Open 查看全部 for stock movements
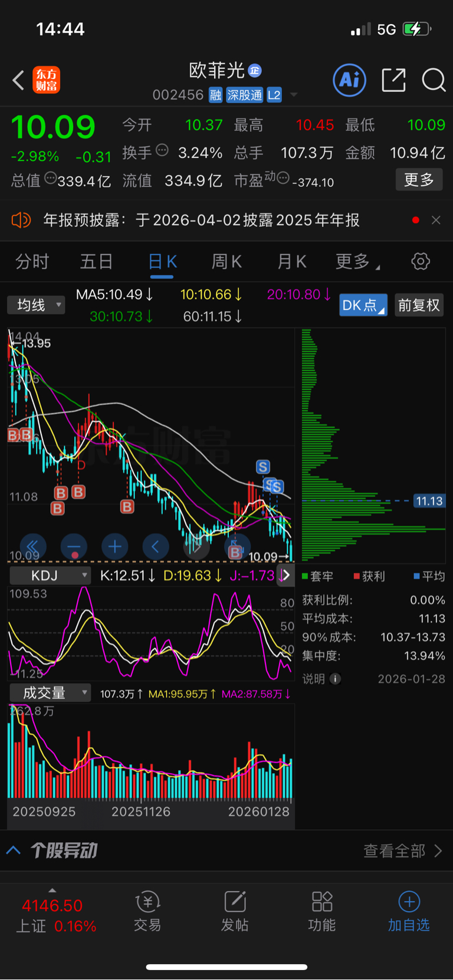 (x=403, y=850)
